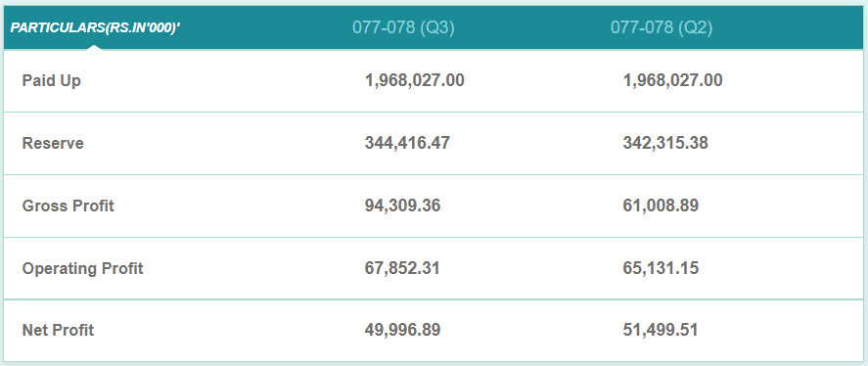
Task: Click Q3 Gross Profit value 94,309.36
Action: pyautogui.click(x=402, y=206)
